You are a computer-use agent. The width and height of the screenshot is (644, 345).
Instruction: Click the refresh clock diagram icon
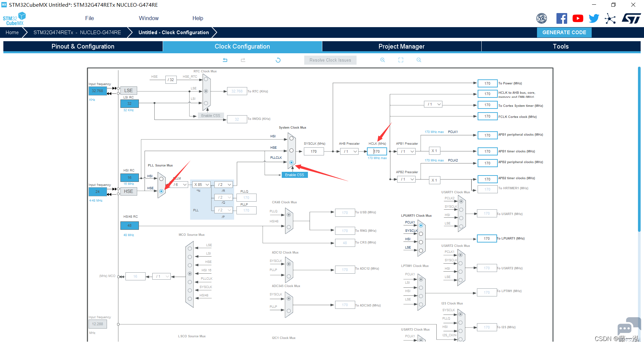278,60
